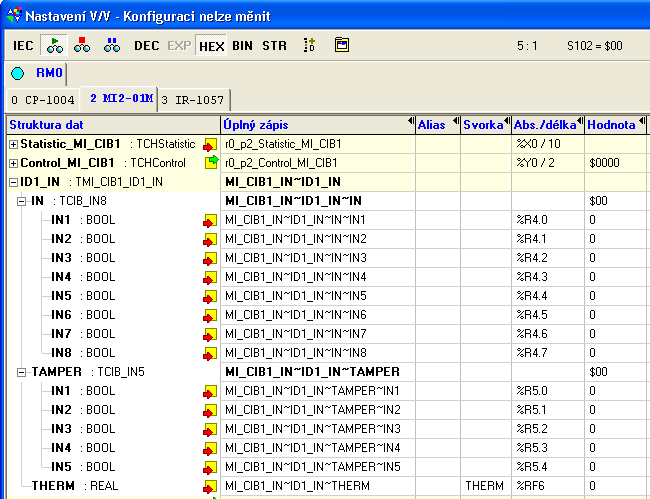Image resolution: width=650 pixels, height=499 pixels.
Task: Click the arrow icon in MI_CIB1_IN~ID1_IN~IN~IN3 row
Action: (x=210, y=259)
